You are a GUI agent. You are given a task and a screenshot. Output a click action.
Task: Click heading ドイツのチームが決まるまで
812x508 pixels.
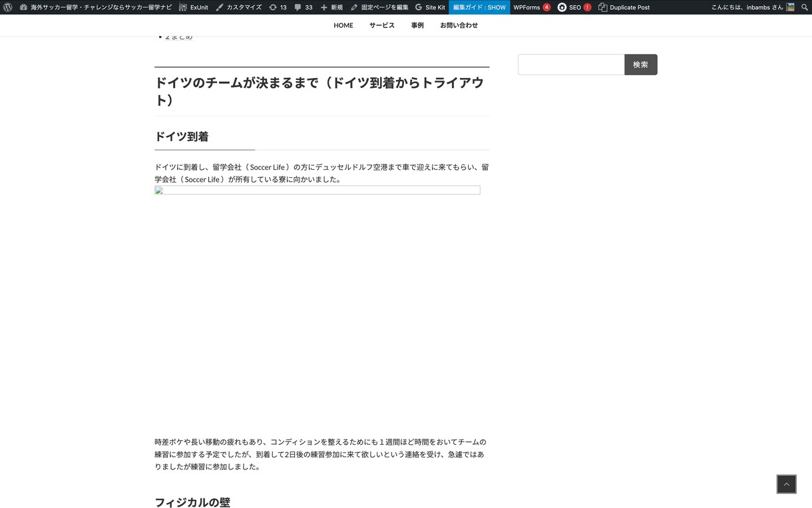319,91
